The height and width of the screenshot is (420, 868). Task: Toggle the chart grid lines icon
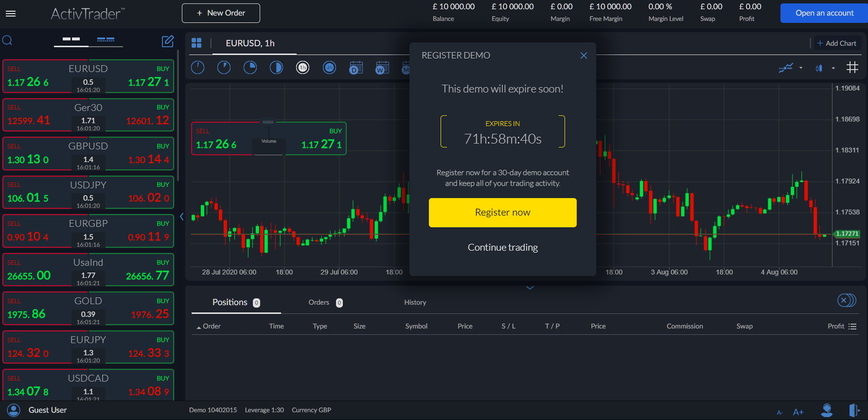pyautogui.click(x=852, y=68)
